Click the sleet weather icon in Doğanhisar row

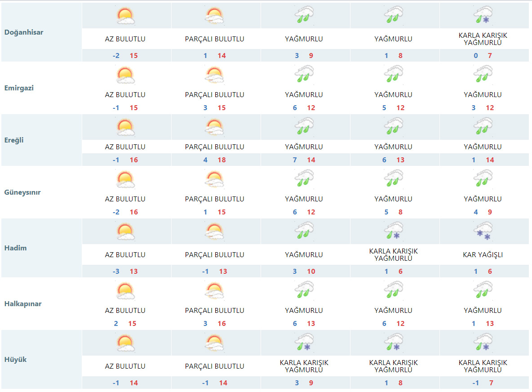pyautogui.click(x=483, y=16)
